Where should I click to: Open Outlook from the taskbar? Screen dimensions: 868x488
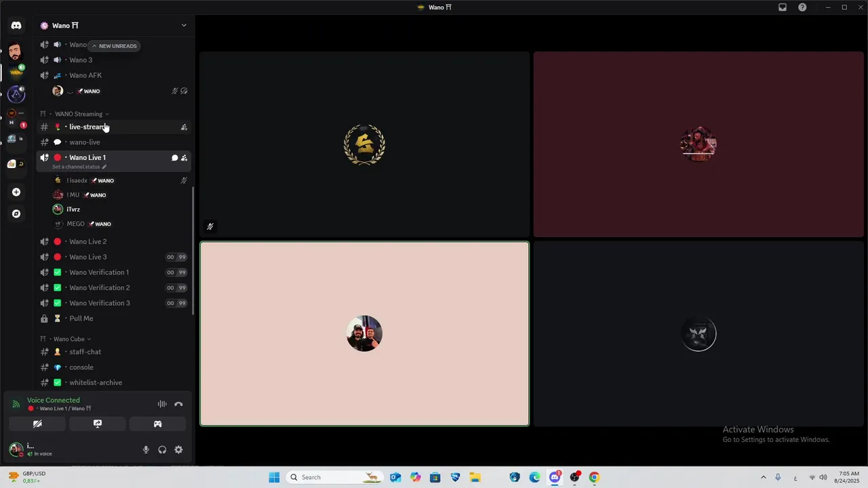click(x=395, y=477)
